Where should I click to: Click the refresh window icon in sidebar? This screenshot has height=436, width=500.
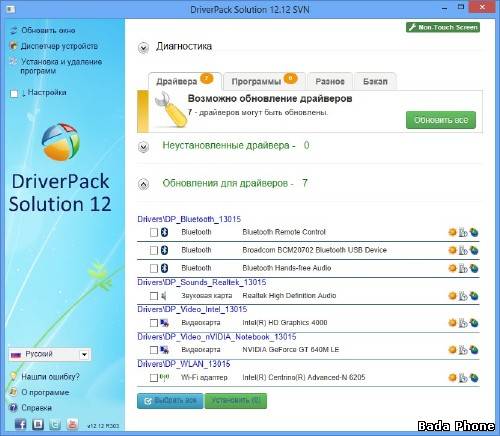13,31
